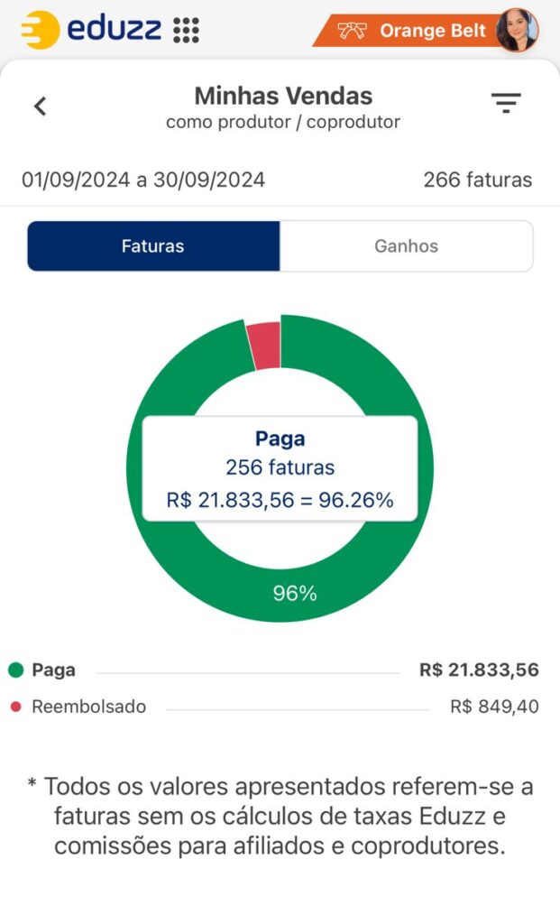560x924 pixels.
Task: Tap the Eduzz logo
Action: click(x=90, y=30)
